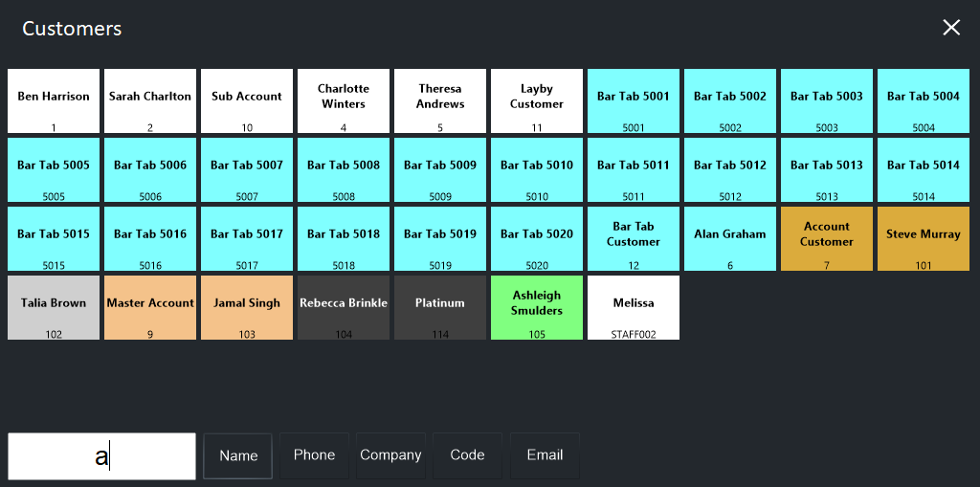
Task: Choose Bar Tab 5020
Action: [537, 238]
